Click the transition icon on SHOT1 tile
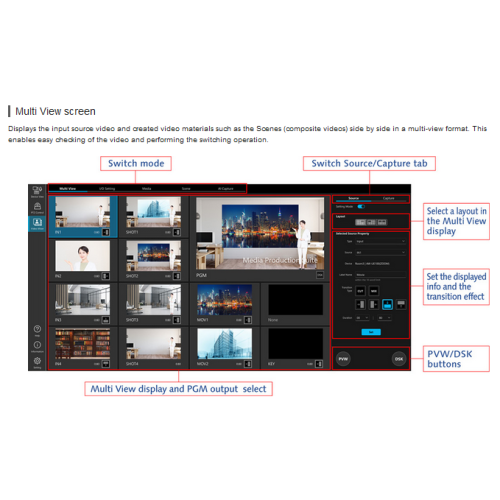 [177, 232]
